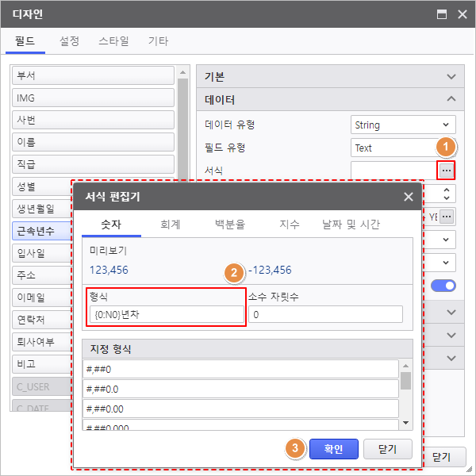Click the 소수 자릿수 input field
This screenshot has width=476, height=476.
tap(324, 314)
